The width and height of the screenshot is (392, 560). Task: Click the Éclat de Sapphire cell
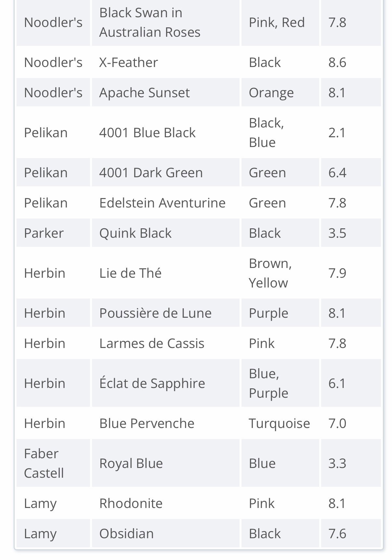coord(165,383)
